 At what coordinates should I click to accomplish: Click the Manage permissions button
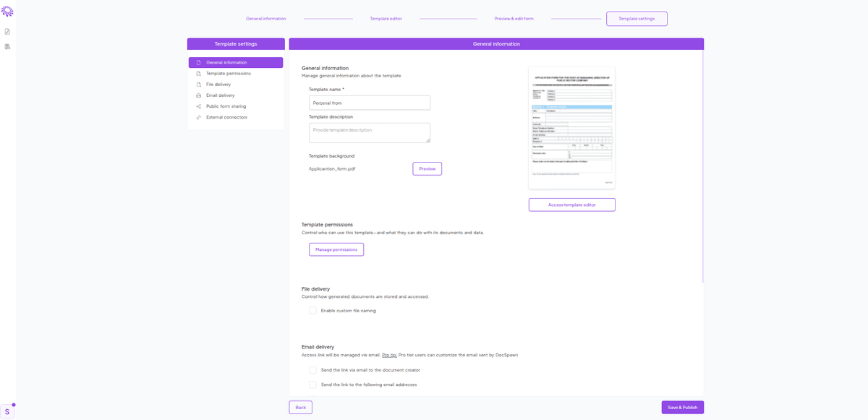(336, 249)
